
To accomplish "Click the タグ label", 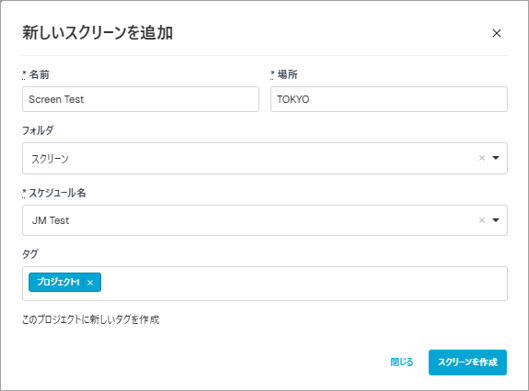I will point(30,254).
